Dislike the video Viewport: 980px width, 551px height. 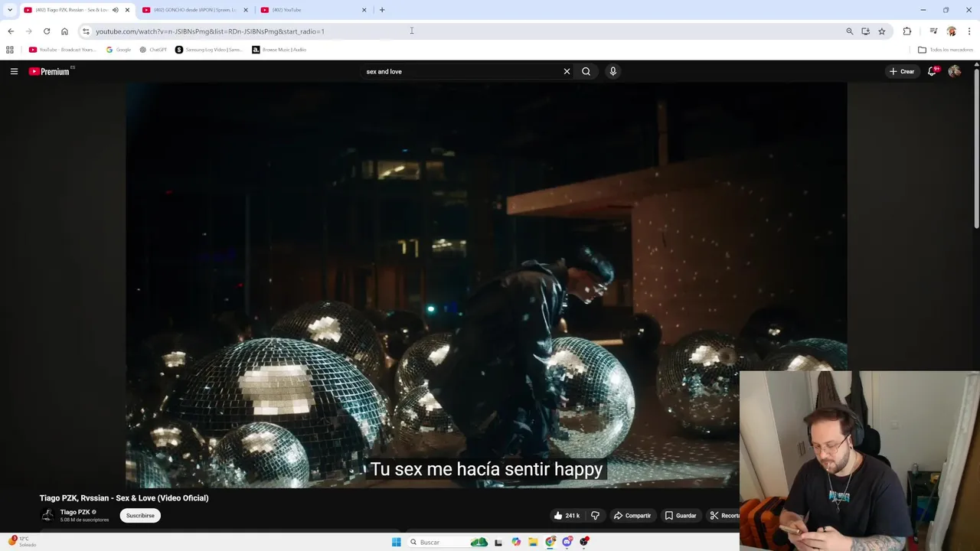pos(595,516)
